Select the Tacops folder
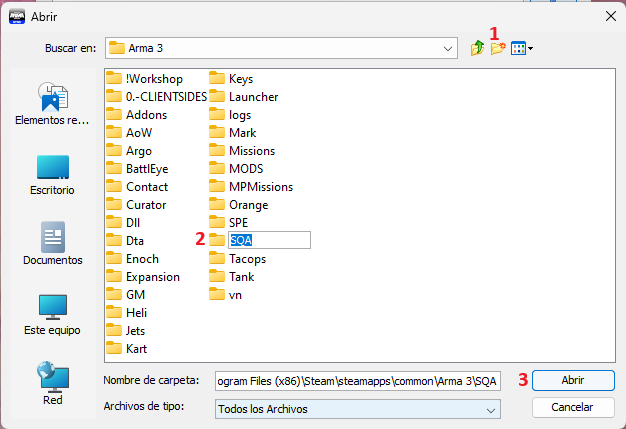The image size is (626, 429). (x=238, y=259)
